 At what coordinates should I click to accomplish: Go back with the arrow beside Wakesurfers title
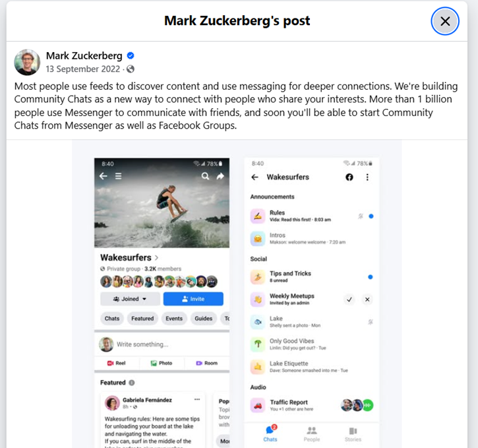point(255,177)
